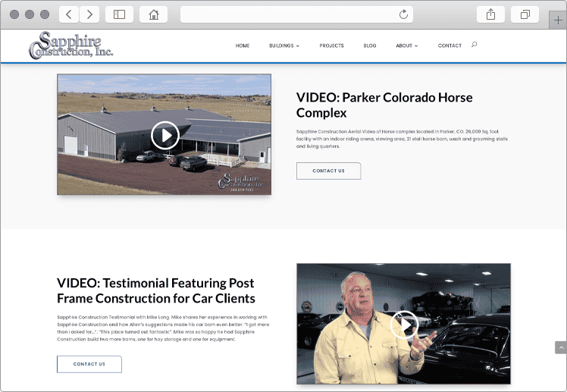
Task: Expand the About dropdown menu
Action: tap(406, 45)
